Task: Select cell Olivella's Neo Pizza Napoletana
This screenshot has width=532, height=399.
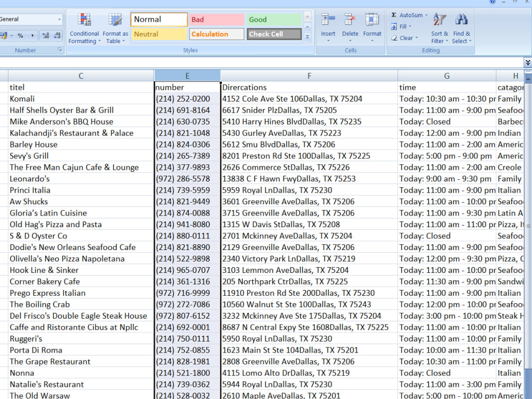Action: tap(81, 259)
